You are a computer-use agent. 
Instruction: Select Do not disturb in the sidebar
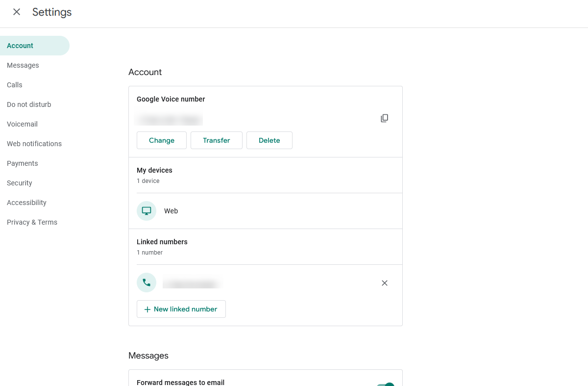tap(29, 104)
